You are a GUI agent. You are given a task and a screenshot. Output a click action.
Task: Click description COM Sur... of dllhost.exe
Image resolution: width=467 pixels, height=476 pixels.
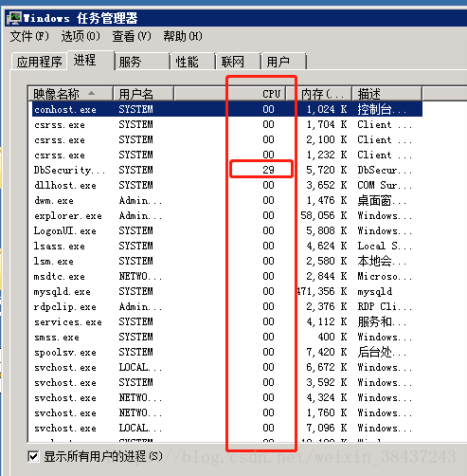coord(385,185)
